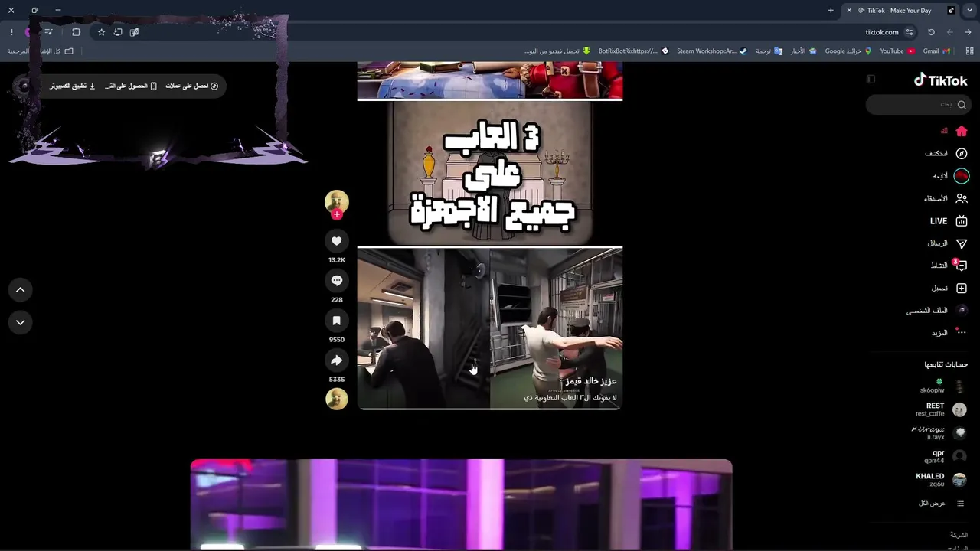The height and width of the screenshot is (551, 980).
Task: Click the TikTok search field
Action: tap(917, 104)
